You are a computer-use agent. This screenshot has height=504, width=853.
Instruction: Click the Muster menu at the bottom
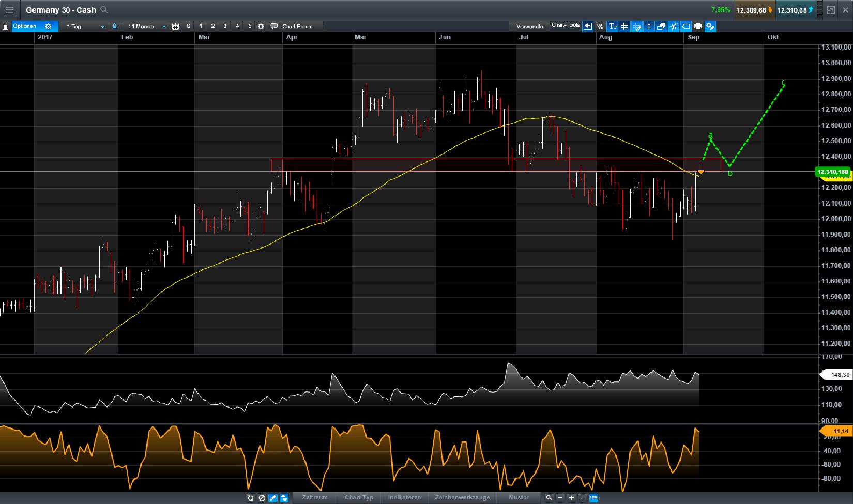click(519, 498)
